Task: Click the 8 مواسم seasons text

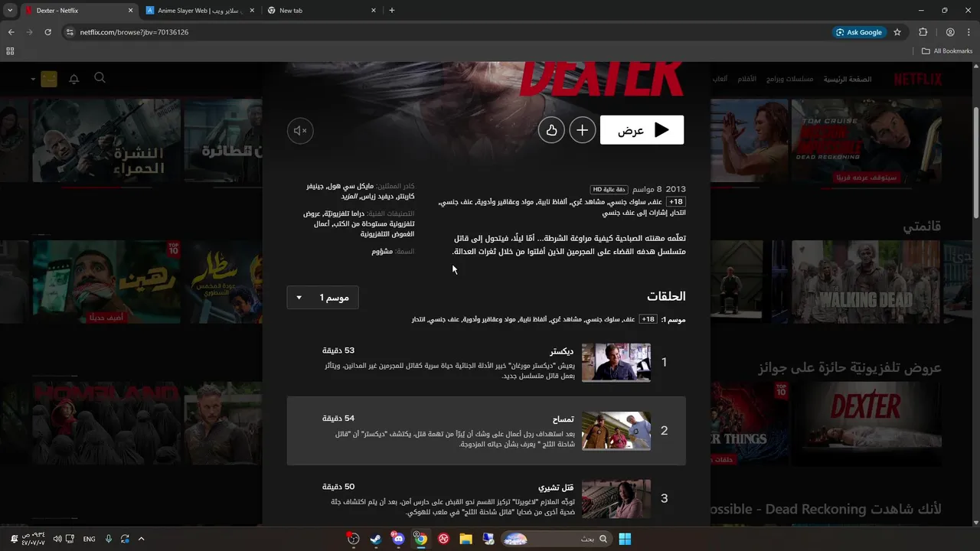Action: 647,189
